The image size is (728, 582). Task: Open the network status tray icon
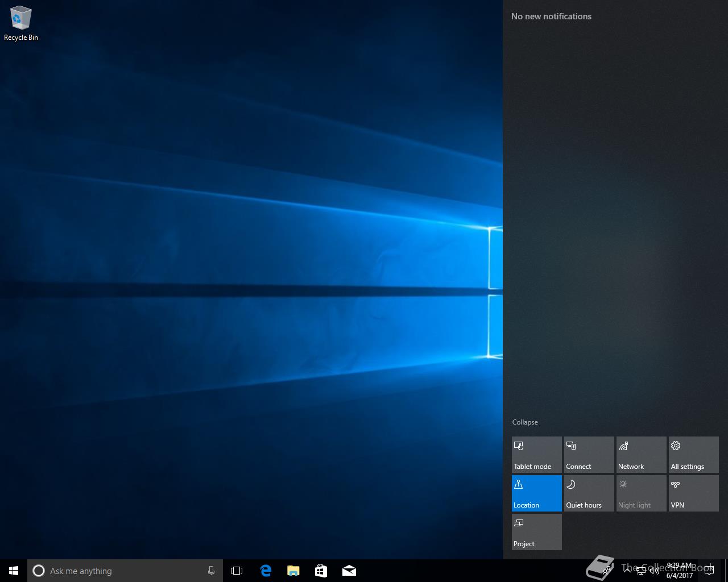(641, 571)
